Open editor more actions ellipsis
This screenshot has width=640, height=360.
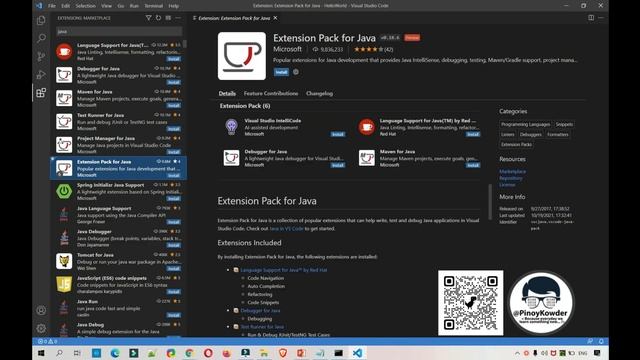601,18
